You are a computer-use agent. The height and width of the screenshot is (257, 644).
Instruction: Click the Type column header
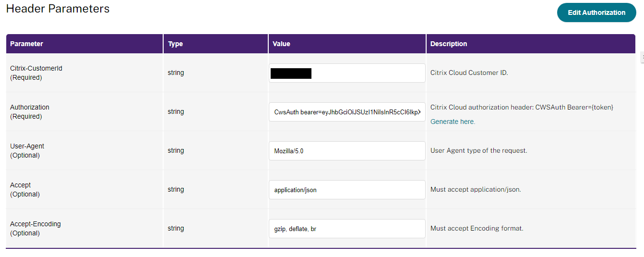(176, 44)
